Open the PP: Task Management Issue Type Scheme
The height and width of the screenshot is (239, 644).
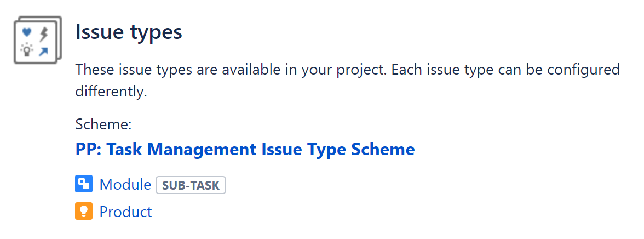pyautogui.click(x=245, y=149)
